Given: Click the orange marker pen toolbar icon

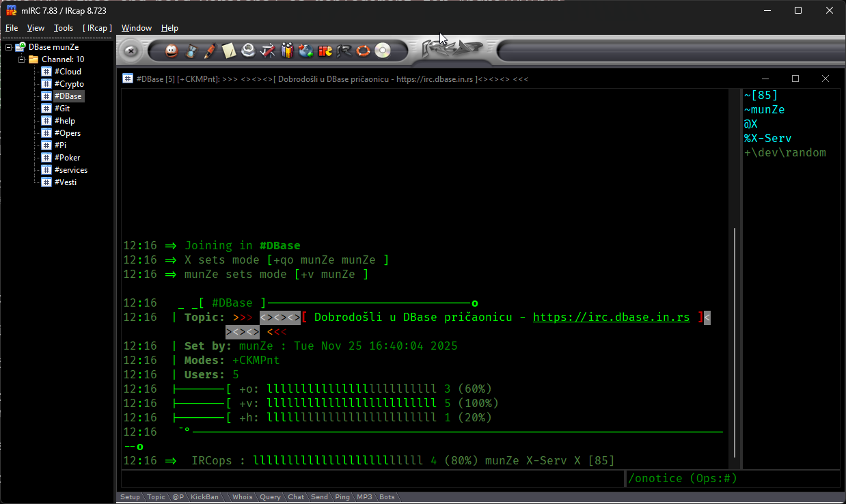Looking at the screenshot, I should point(210,50).
